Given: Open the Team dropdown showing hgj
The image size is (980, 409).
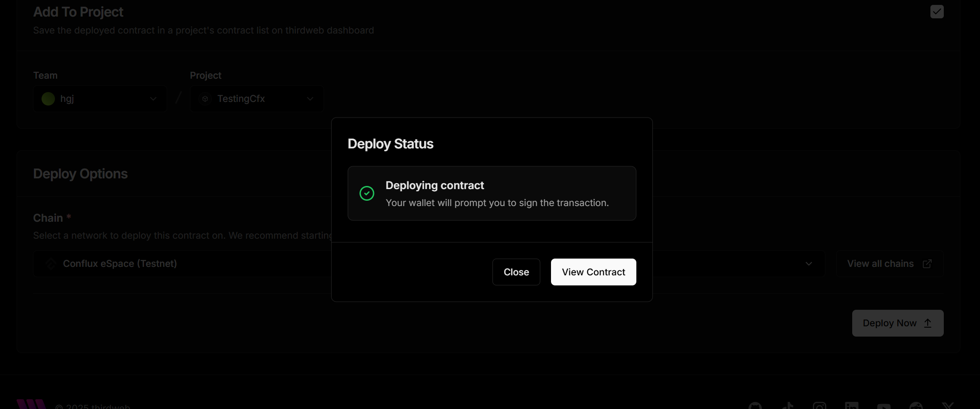Looking at the screenshot, I should [100, 98].
